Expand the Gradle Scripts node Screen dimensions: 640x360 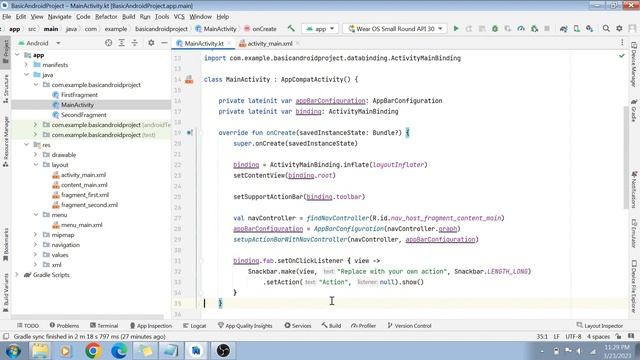tap(17, 275)
